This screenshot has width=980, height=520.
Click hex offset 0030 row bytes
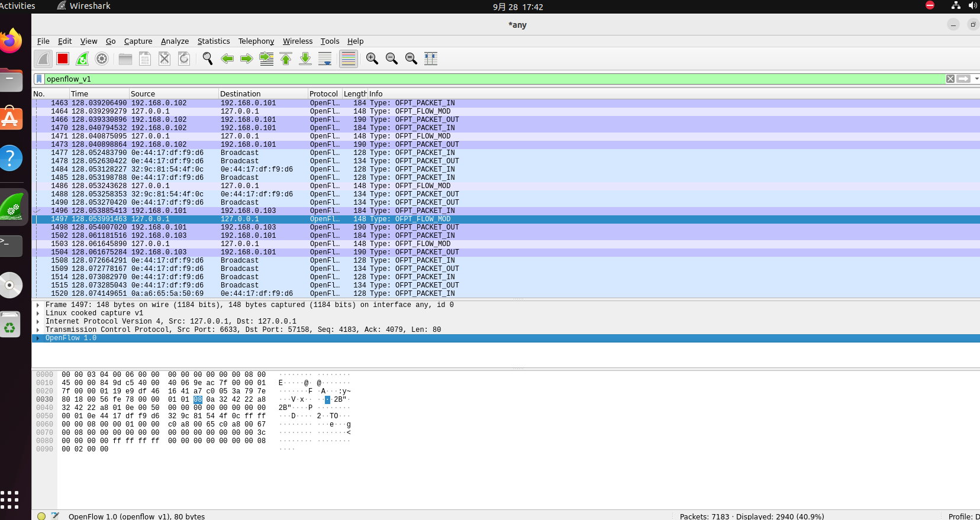point(163,400)
